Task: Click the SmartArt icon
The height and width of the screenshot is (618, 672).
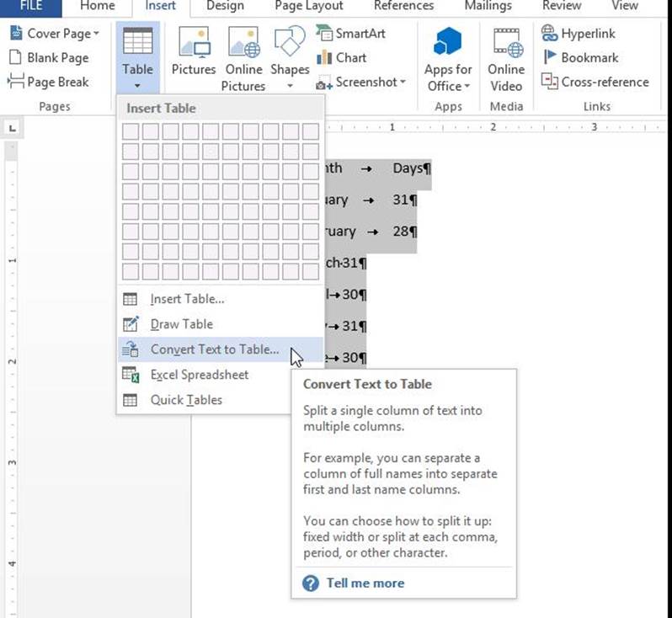Action: point(350,34)
